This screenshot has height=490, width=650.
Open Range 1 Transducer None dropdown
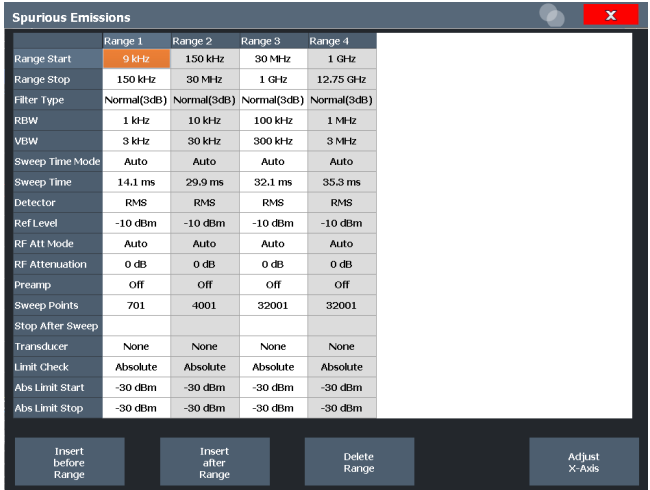[136, 346]
